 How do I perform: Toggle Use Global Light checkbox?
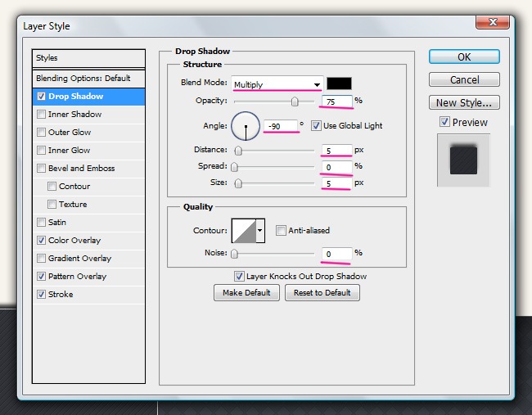(x=316, y=126)
